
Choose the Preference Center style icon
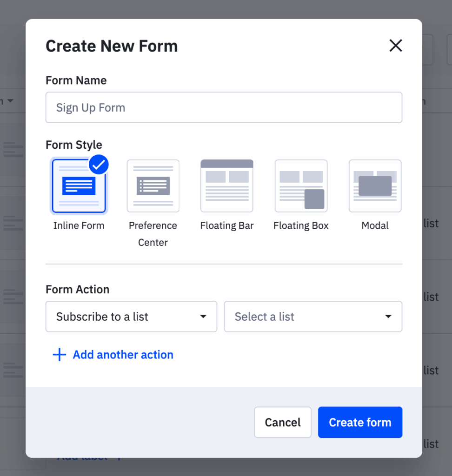153,186
